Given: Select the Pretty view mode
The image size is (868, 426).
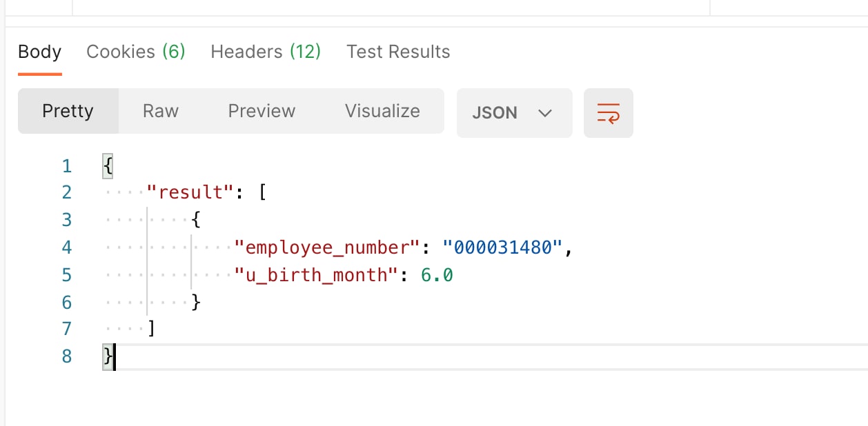Looking at the screenshot, I should click(x=68, y=111).
